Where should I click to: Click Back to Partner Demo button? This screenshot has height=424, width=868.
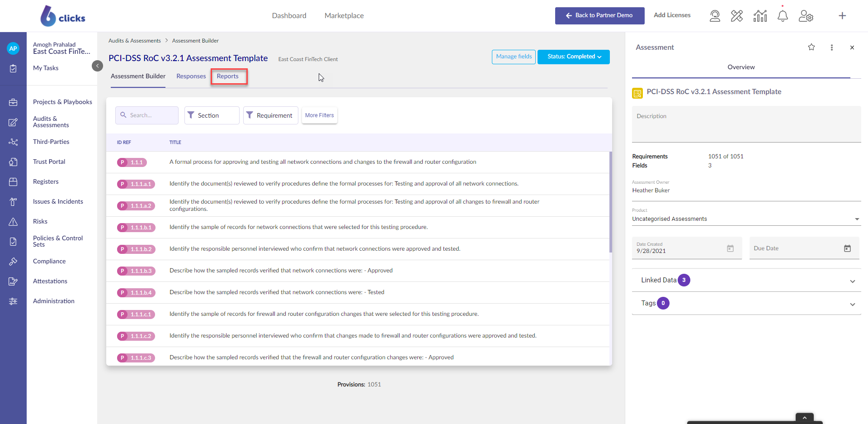point(600,16)
